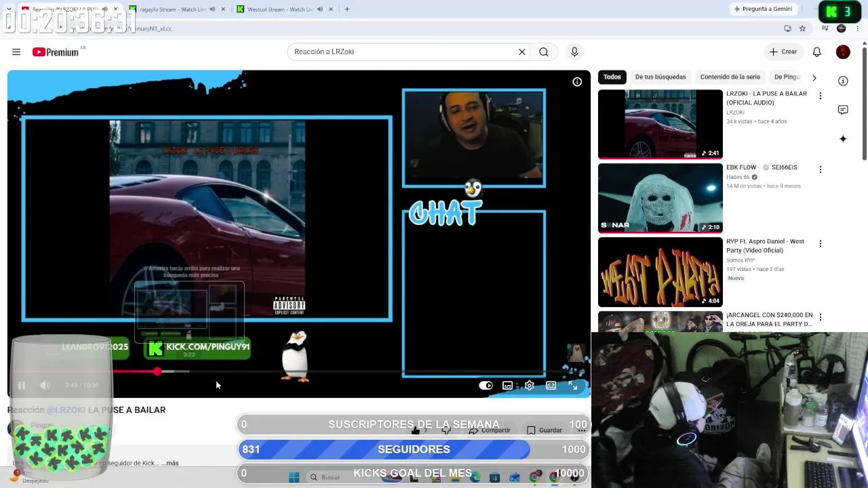The width and height of the screenshot is (868, 488).
Task: Seek using the red progress bar
Action: click(298, 371)
